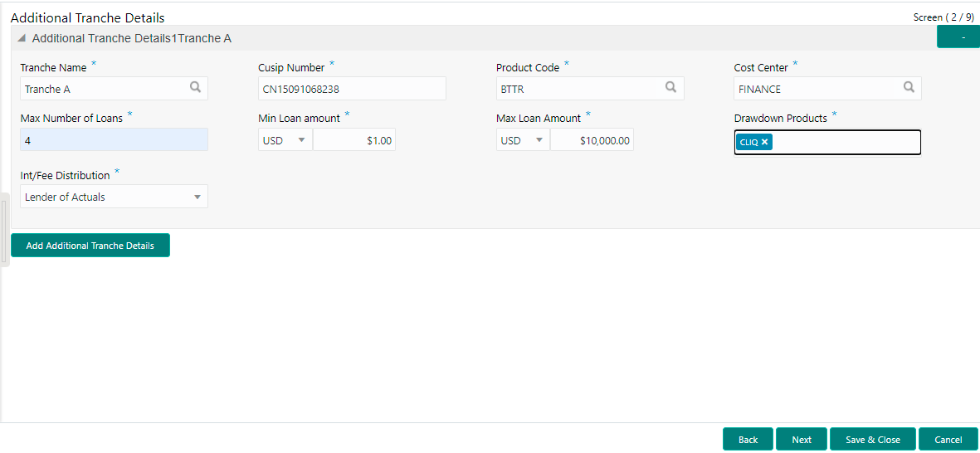The height and width of the screenshot is (453, 980).
Task: Click search icon in Product Code field
Action: [x=670, y=87]
